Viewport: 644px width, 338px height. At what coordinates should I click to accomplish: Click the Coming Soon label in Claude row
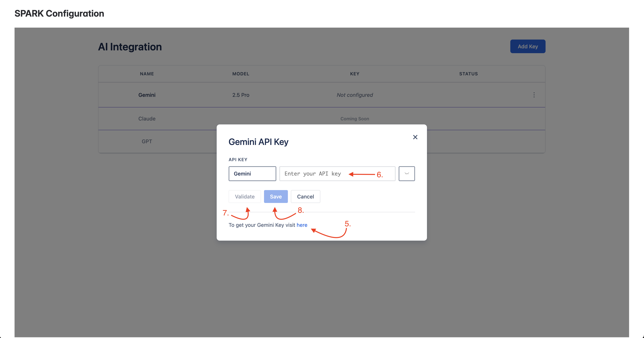354,119
